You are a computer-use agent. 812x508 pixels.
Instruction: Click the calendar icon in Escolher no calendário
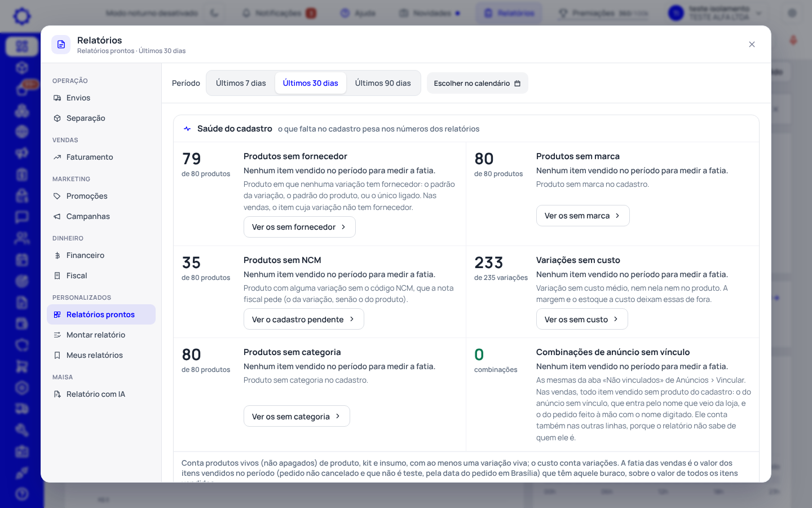click(517, 83)
